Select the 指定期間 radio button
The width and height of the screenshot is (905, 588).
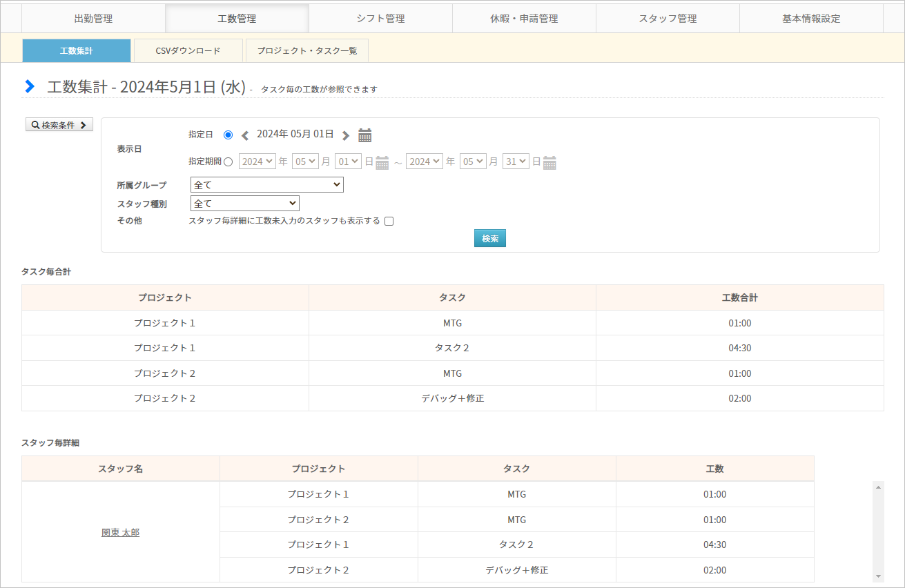click(x=228, y=161)
